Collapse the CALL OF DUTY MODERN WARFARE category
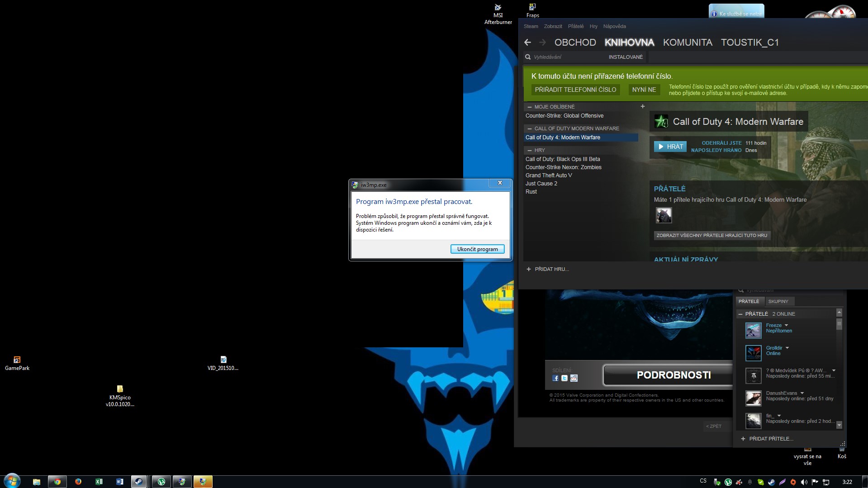Image resolution: width=868 pixels, height=488 pixels. 529,129
